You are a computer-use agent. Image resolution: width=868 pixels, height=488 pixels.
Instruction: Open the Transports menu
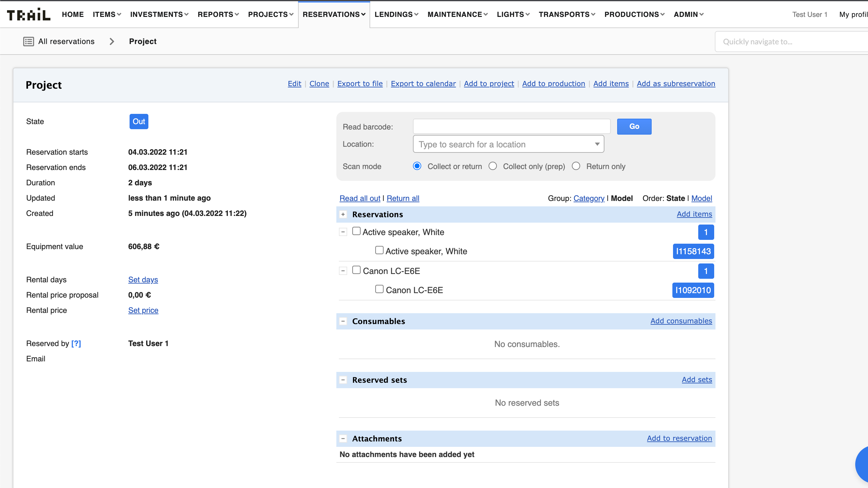(567, 14)
